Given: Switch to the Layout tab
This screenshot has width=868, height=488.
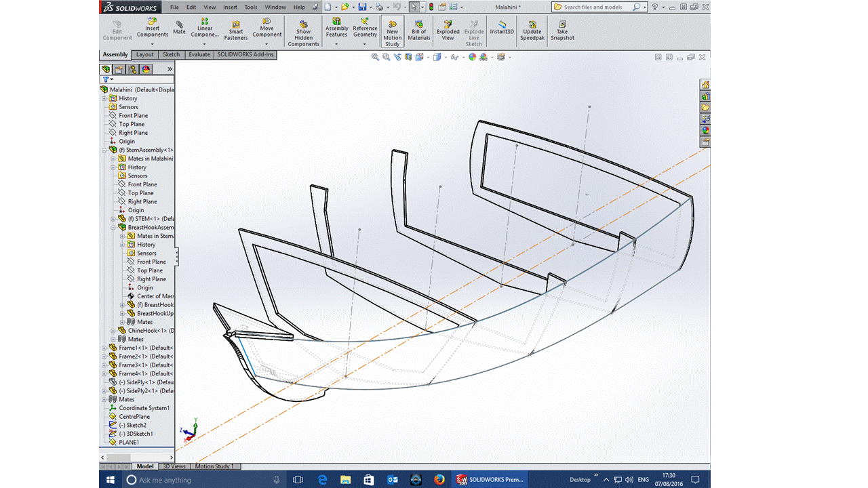Looking at the screenshot, I should 144,55.
